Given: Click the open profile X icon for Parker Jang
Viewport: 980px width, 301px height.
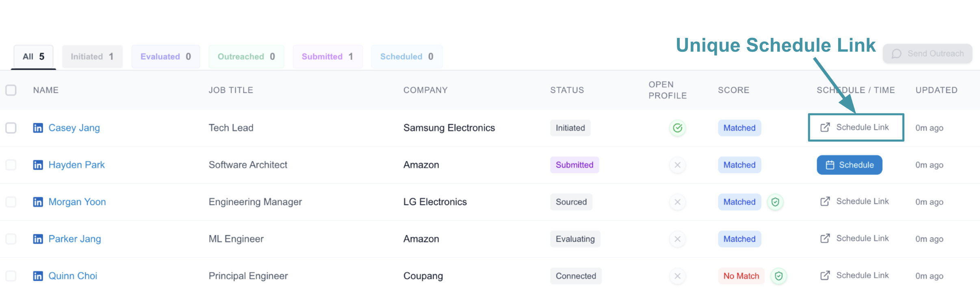Looking at the screenshot, I should click(677, 239).
